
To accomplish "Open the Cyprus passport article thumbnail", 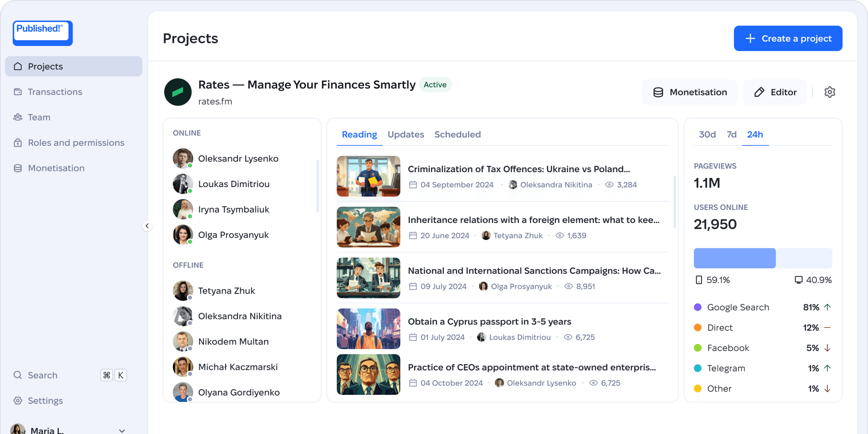I will (368, 328).
